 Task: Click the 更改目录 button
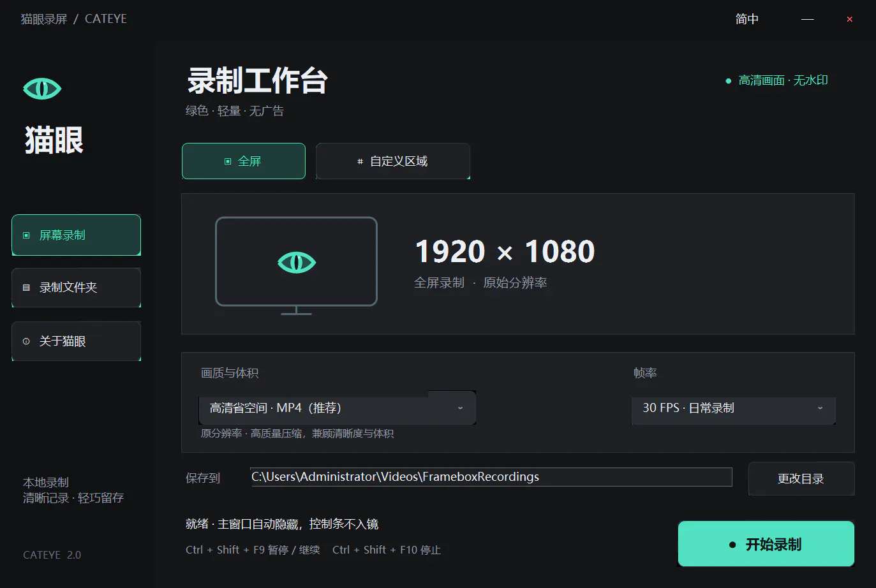801,478
